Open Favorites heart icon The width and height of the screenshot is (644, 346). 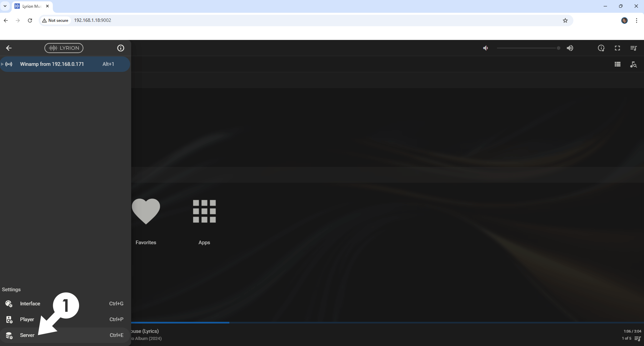[x=146, y=211]
